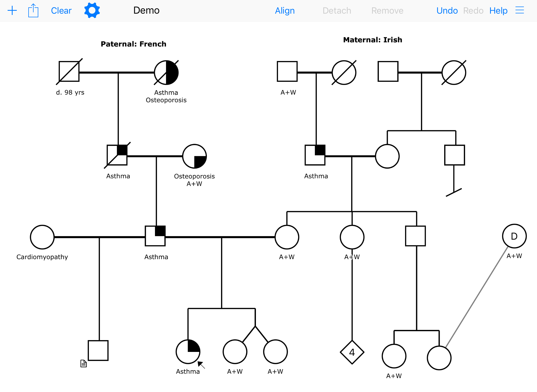Select the Osteoporosis A+W female circle

pyautogui.click(x=194, y=156)
